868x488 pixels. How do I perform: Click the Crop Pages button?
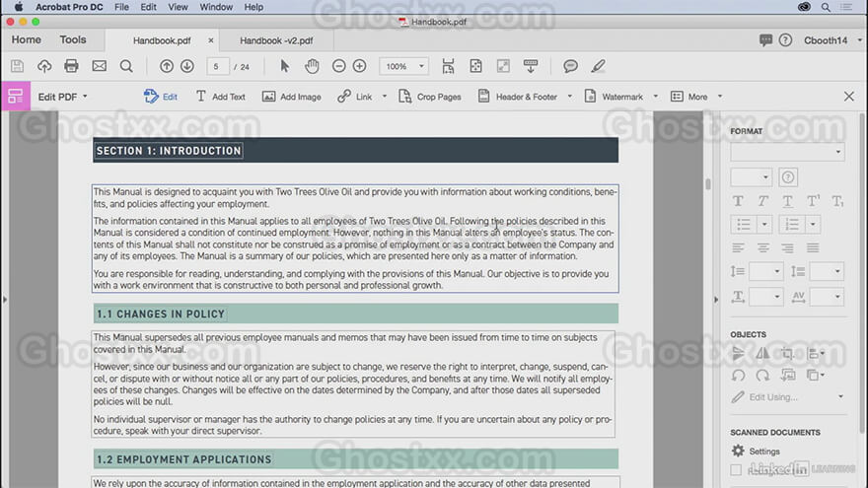430,97
